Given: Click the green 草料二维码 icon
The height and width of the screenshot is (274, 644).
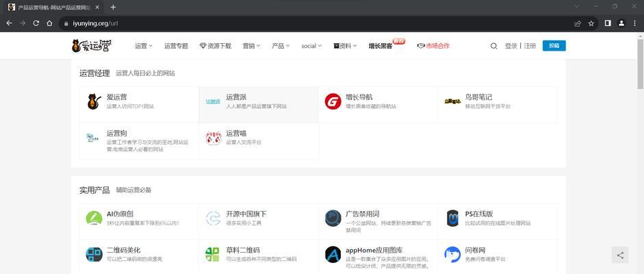Looking at the screenshot, I should [212, 255].
